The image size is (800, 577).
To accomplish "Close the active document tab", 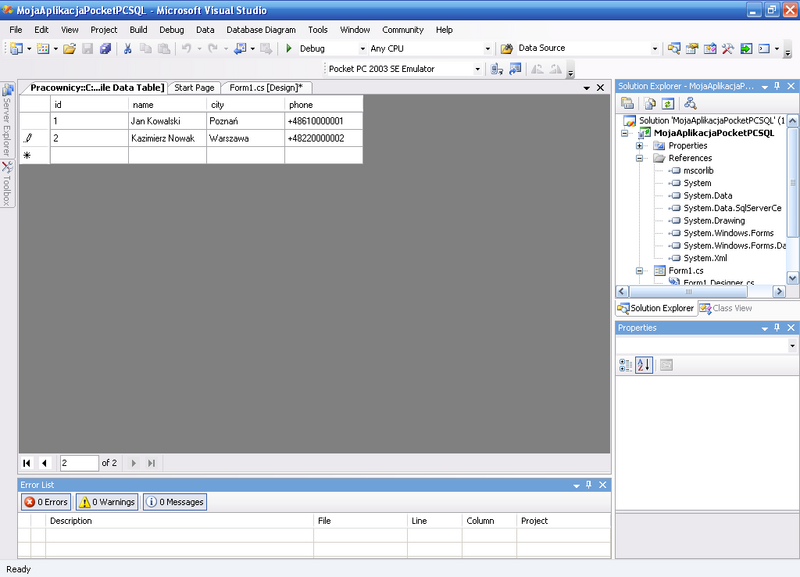I will pos(601,88).
